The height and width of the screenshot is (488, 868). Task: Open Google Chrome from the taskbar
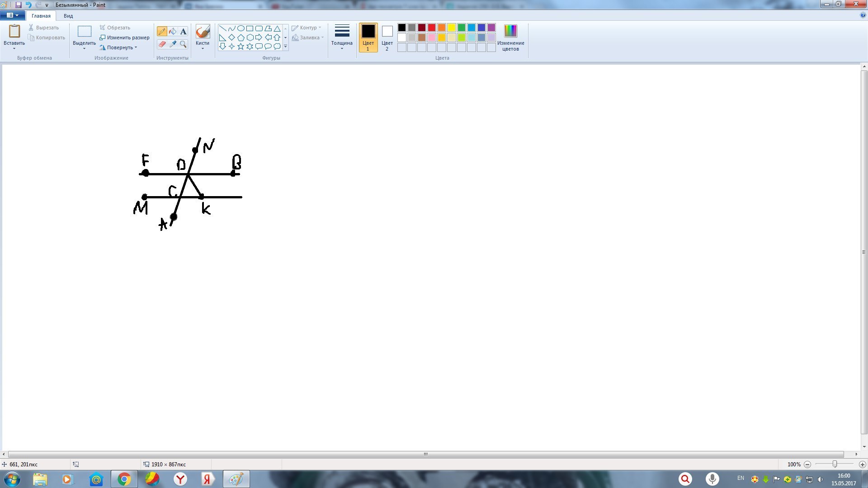[x=124, y=479]
